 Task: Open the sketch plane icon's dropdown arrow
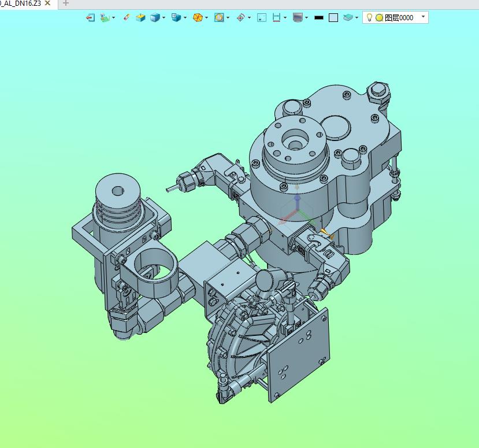(113, 18)
